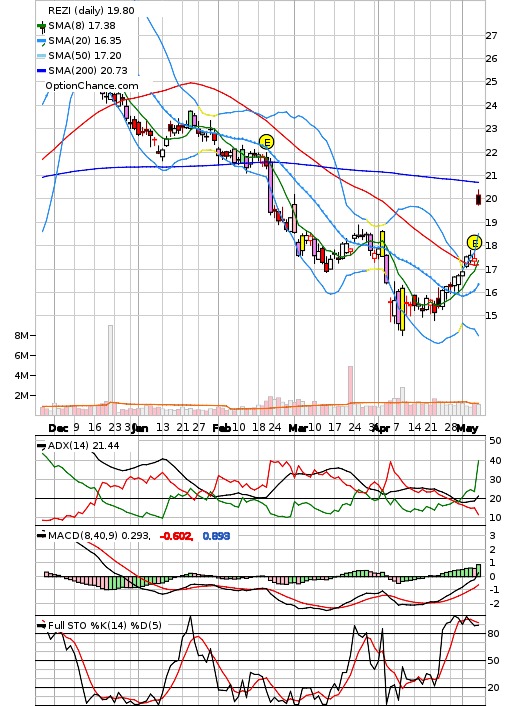Click the May date axis label
The width and height of the screenshot is (526, 706).
tap(467, 428)
